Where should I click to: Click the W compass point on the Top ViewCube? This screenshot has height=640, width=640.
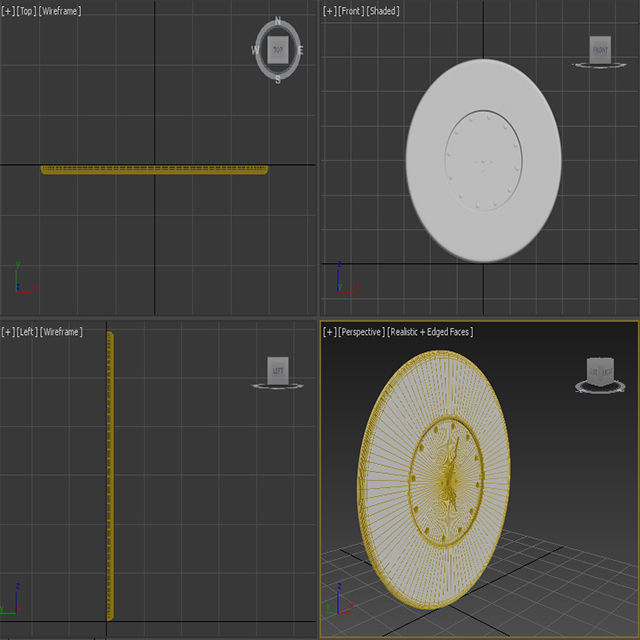[255, 50]
